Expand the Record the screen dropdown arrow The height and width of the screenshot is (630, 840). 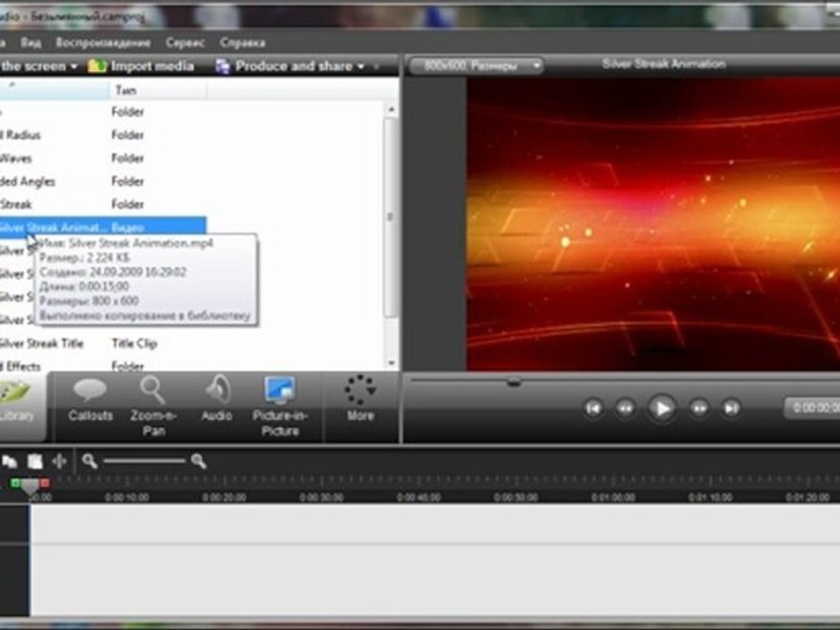tap(73, 66)
